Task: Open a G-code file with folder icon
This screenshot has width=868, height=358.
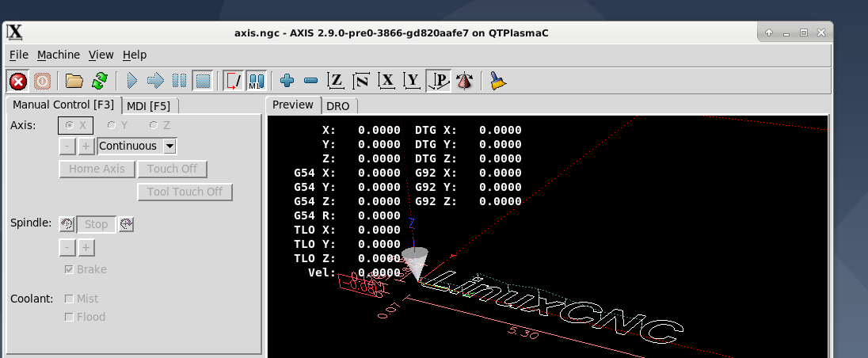Action: (x=74, y=82)
